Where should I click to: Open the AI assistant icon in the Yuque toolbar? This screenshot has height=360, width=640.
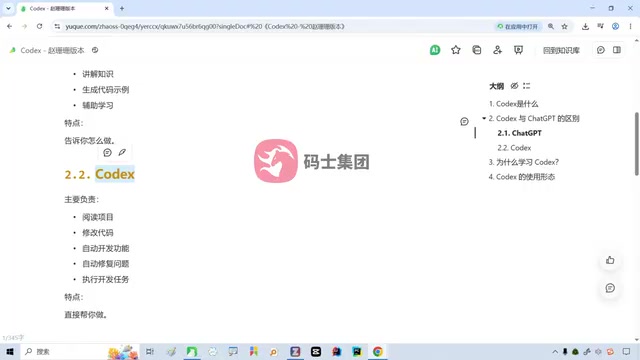point(435,50)
